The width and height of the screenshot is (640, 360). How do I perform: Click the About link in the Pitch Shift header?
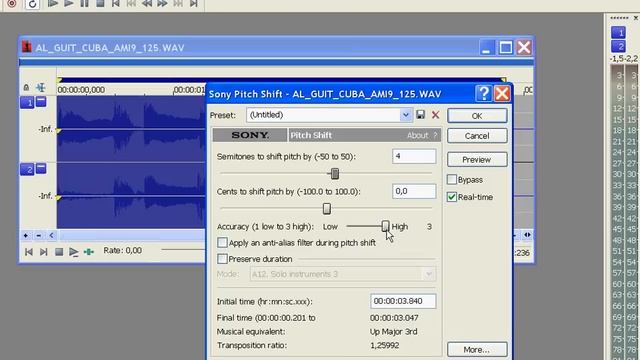[x=422, y=135]
